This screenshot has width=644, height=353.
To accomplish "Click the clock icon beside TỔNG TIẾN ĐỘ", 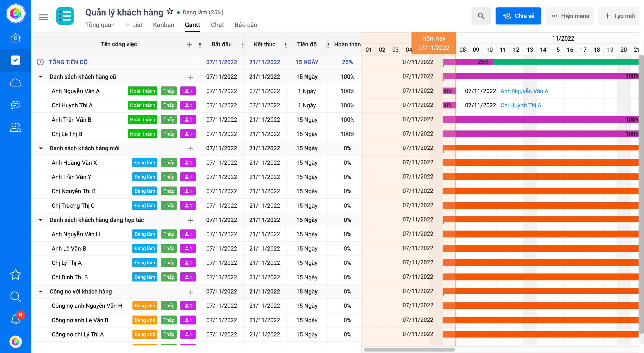I will (40, 62).
